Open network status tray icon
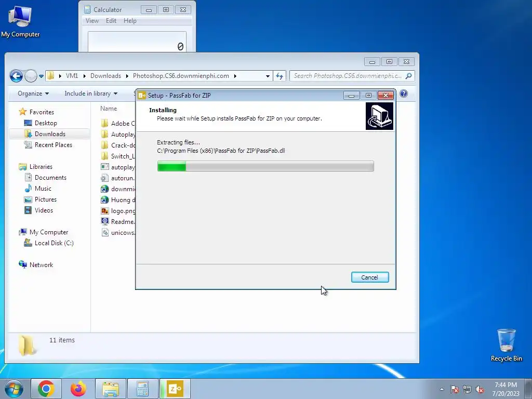 pyautogui.click(x=467, y=389)
